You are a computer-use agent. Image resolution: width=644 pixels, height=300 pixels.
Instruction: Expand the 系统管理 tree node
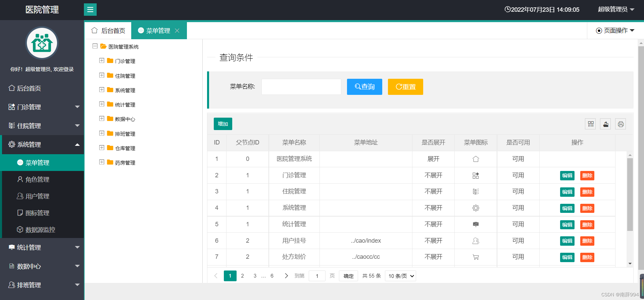[102, 89]
